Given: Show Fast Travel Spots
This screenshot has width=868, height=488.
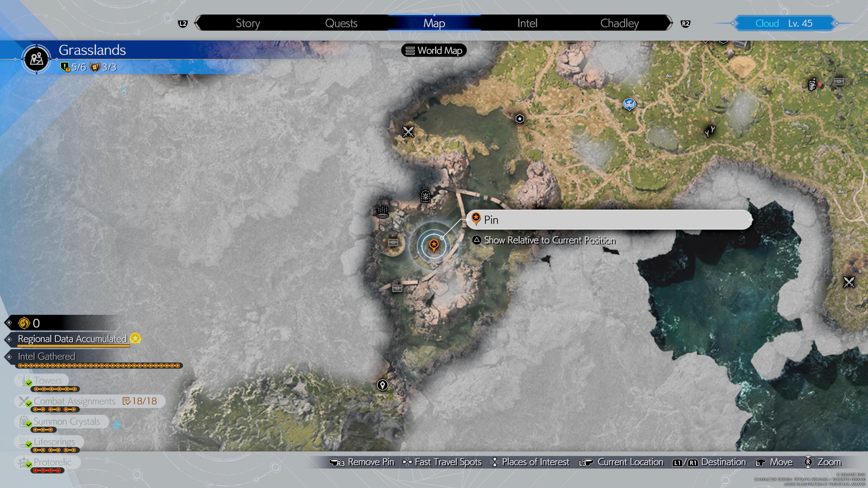Looking at the screenshot, I should (x=442, y=462).
